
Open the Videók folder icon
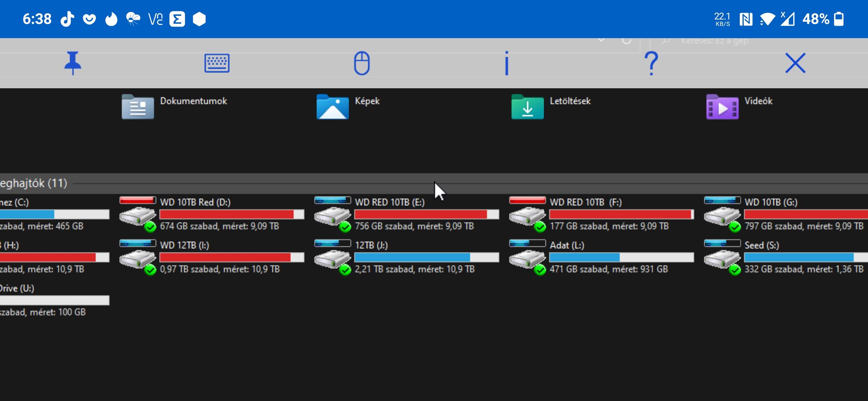[x=722, y=107]
